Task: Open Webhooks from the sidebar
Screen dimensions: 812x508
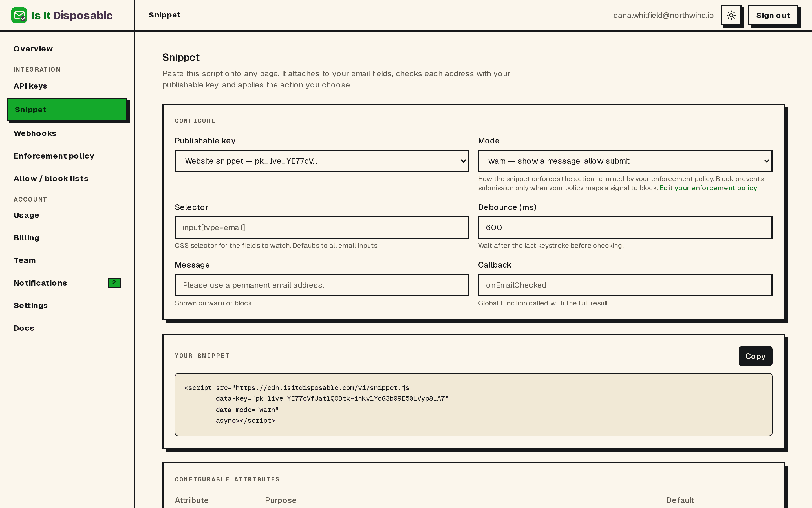Action: click(x=35, y=133)
